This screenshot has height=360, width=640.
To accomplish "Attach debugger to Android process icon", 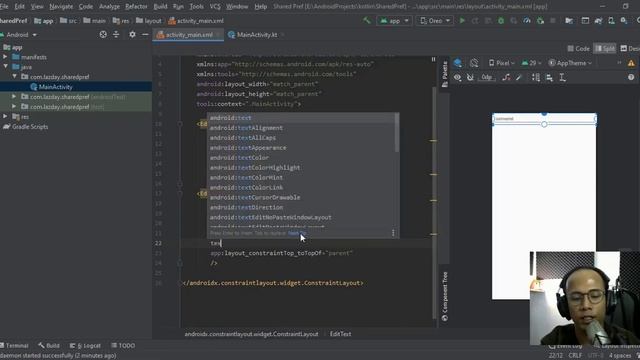I will click(540, 20).
